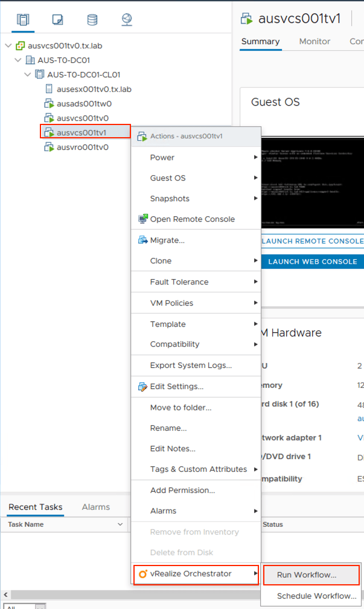Viewport: 364px width, 609px height.
Task: Click the Edit Settings icon in menu
Action: click(142, 386)
